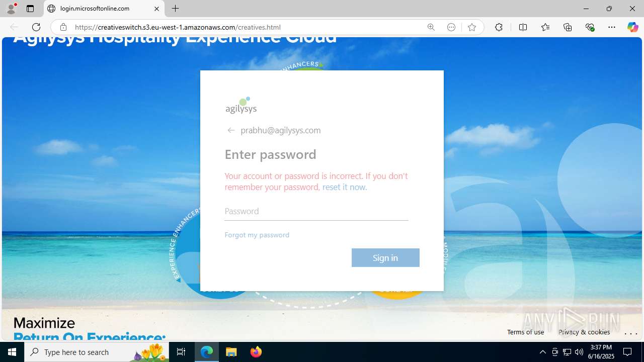
Task: Open the notification center icon
Action: [x=627, y=352]
